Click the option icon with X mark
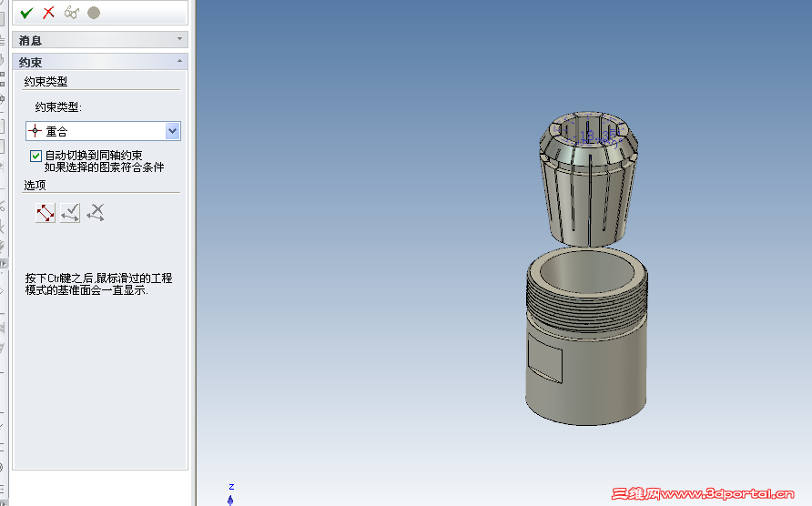Screen dimensions: 812x506 96,213
